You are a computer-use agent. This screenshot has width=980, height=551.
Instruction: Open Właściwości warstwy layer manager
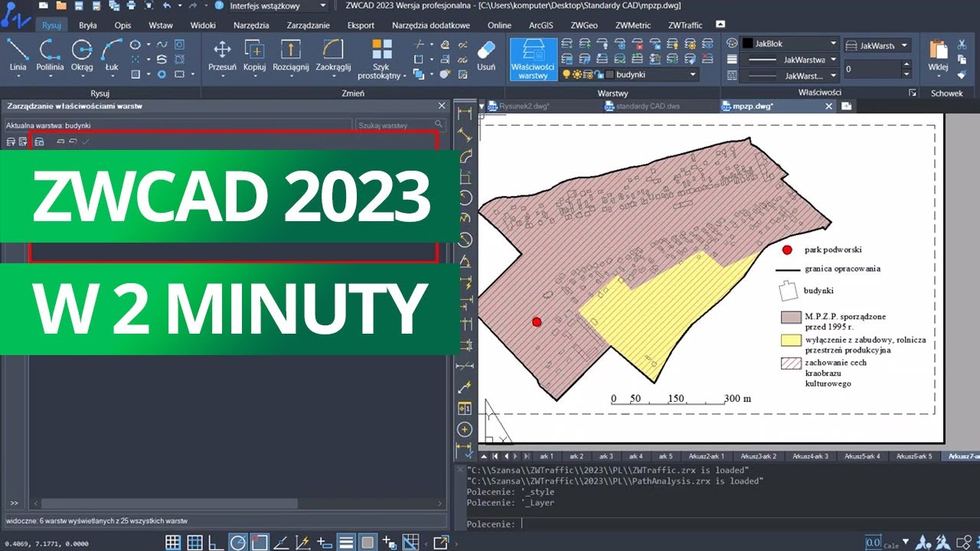pos(533,59)
